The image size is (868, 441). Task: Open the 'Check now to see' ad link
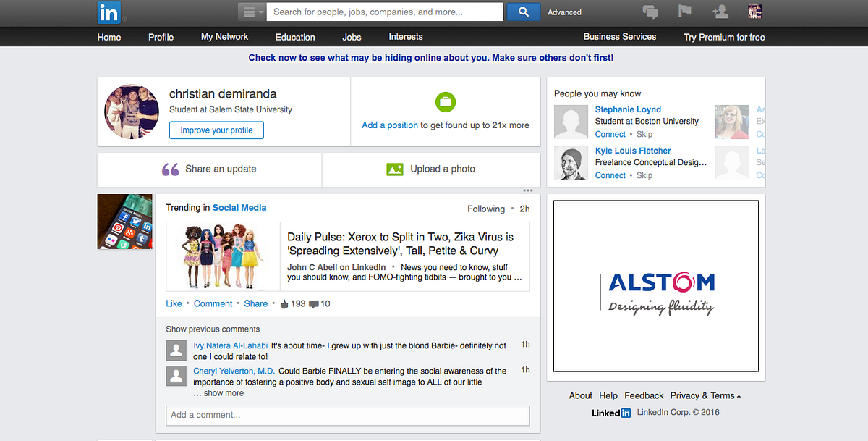click(x=431, y=58)
